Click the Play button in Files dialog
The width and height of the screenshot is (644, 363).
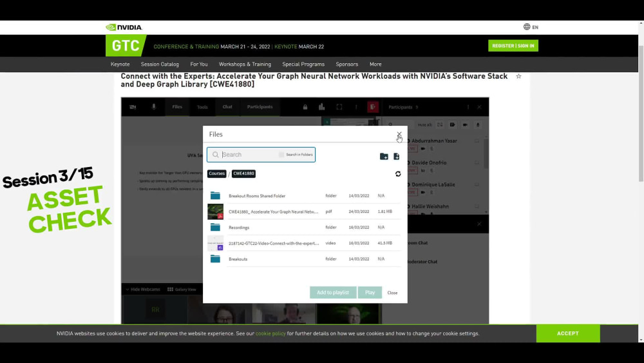pos(370,292)
